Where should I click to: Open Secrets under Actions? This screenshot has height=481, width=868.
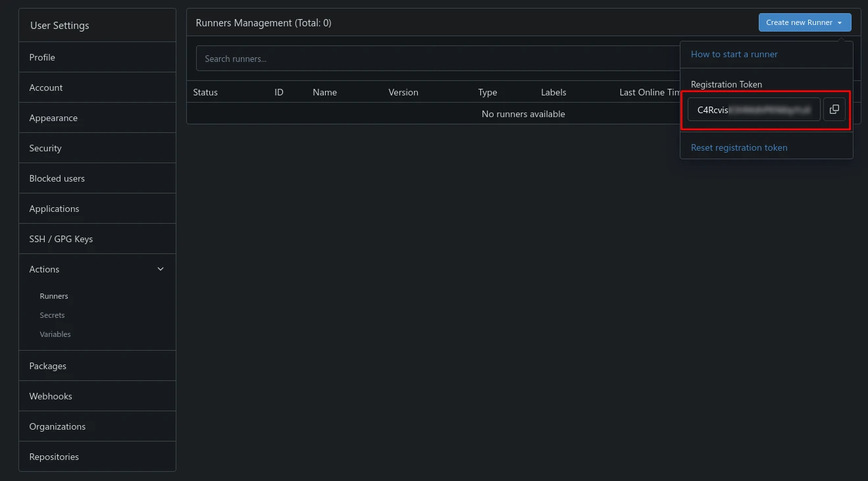click(x=52, y=315)
